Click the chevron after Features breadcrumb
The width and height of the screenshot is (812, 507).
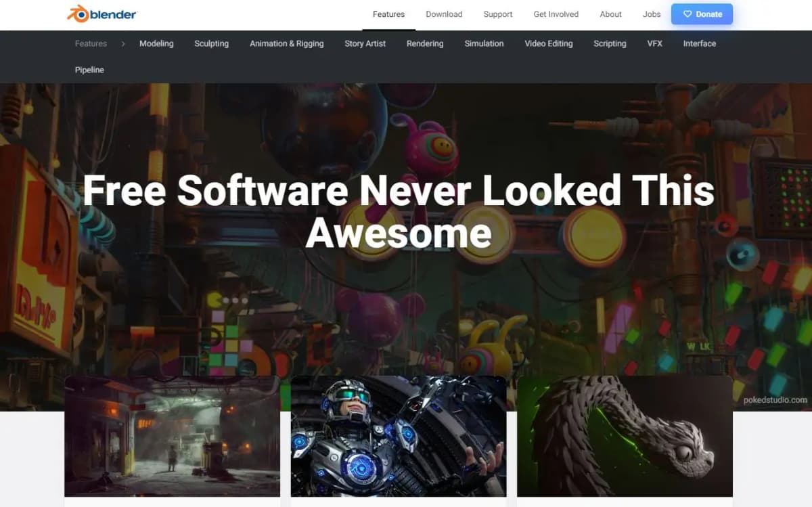[123, 43]
